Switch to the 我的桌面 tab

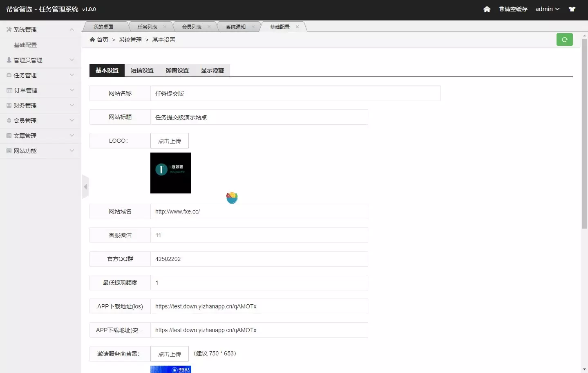103,27
